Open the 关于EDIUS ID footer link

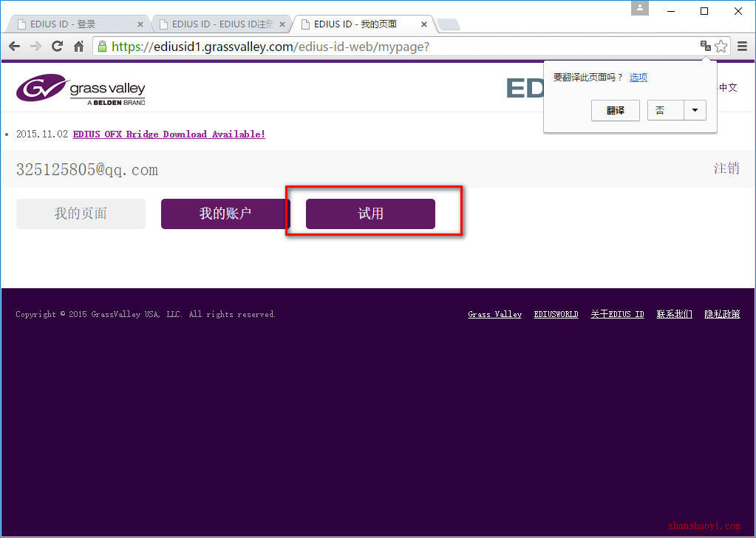(x=617, y=314)
